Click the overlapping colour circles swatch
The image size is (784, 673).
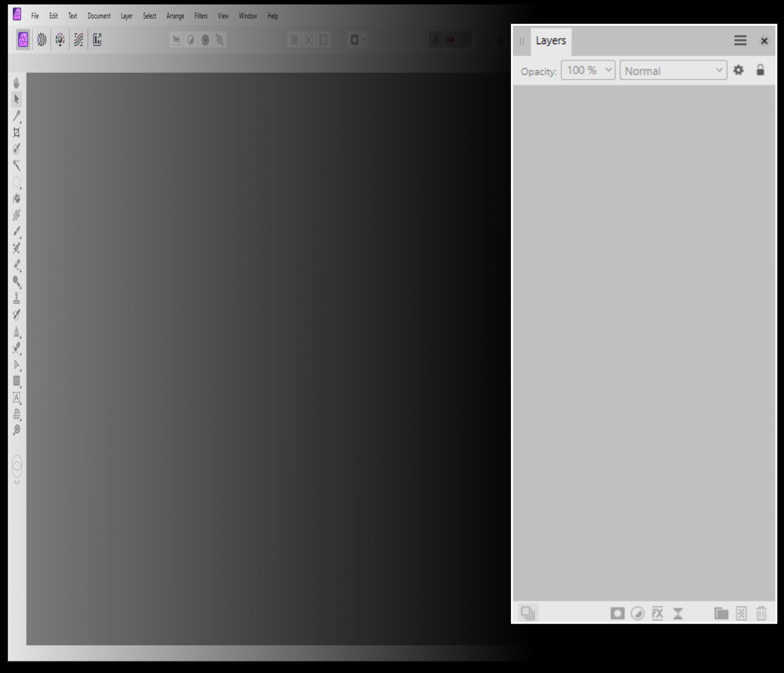[x=17, y=466]
